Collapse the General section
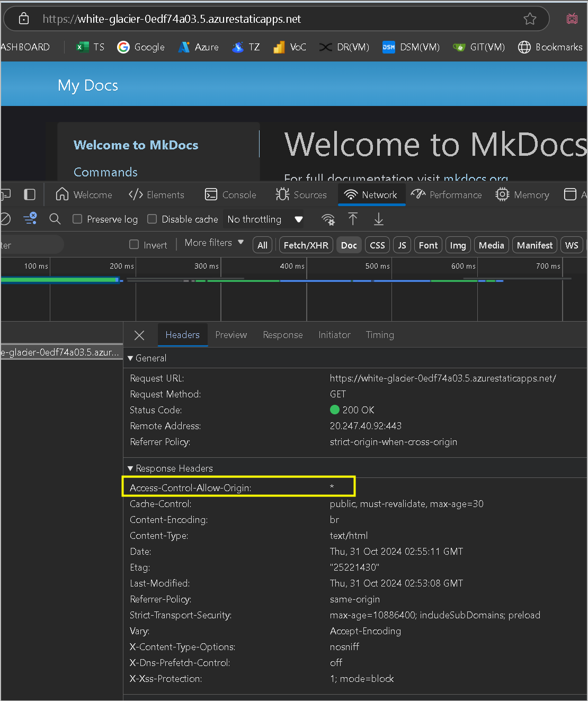The height and width of the screenshot is (701, 588). point(147,358)
